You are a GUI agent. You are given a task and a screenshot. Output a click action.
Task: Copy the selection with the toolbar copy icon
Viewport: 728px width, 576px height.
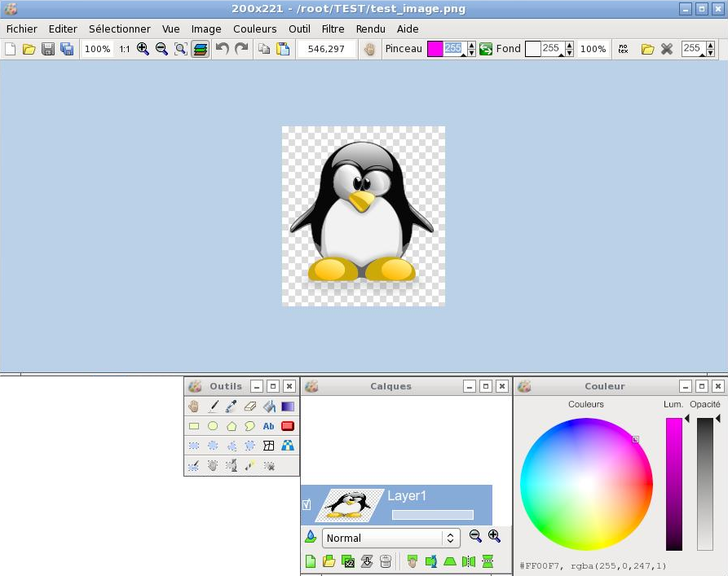pyautogui.click(x=264, y=49)
